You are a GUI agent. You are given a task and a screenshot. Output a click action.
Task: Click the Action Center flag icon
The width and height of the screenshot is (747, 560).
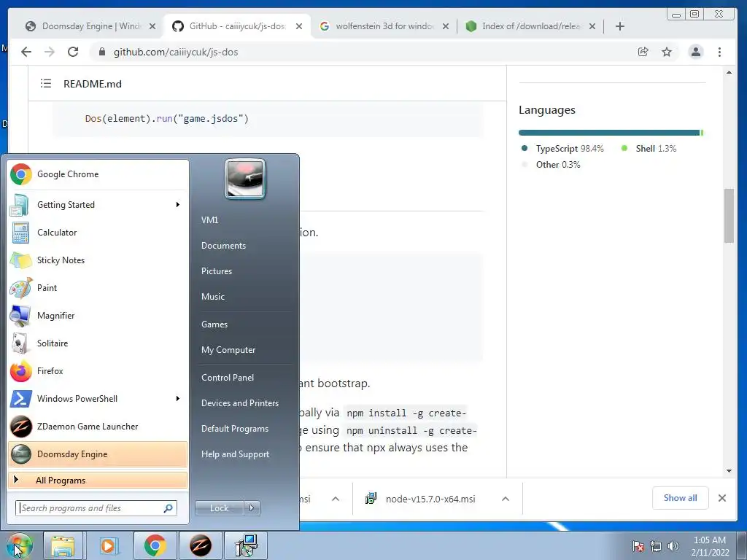(638, 546)
